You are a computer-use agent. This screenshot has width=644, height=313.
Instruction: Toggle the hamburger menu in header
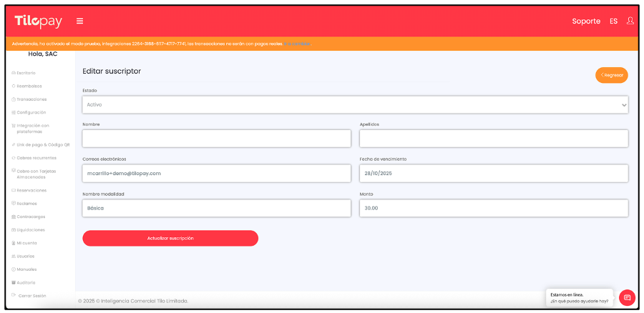[x=79, y=21]
